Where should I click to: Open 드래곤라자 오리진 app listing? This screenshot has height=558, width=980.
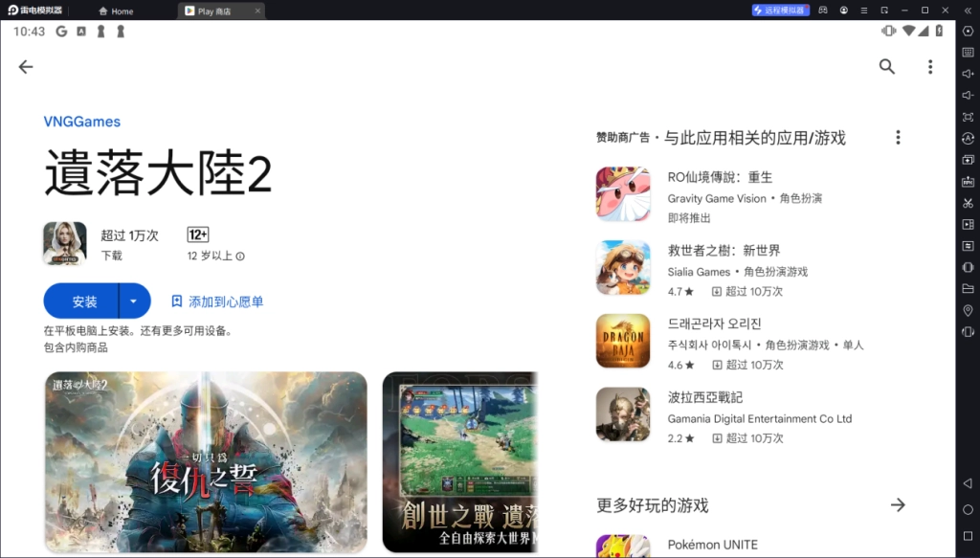[x=750, y=341]
